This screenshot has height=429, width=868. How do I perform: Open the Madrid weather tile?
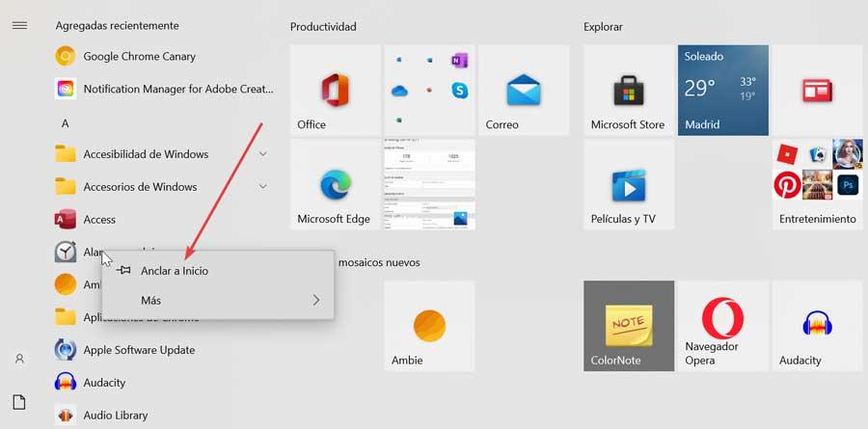(723, 91)
